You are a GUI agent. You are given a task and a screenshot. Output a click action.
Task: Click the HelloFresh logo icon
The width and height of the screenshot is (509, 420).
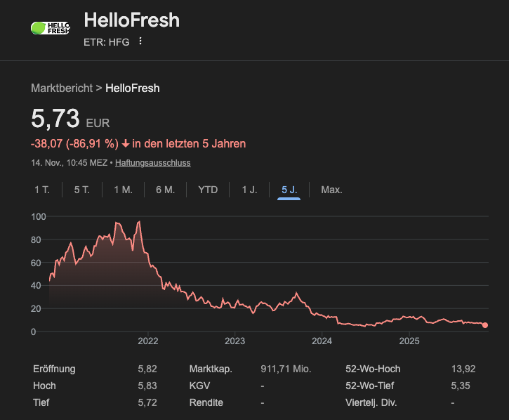tap(51, 28)
